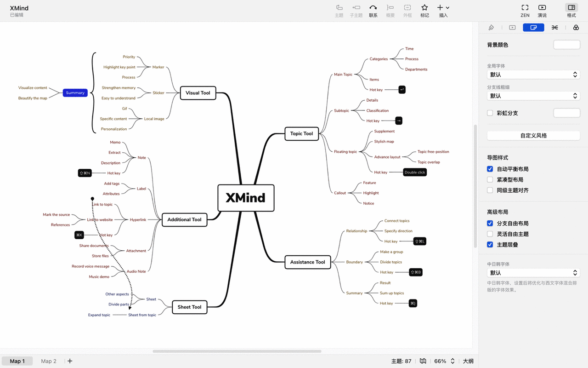Open the 大纲 outline view button
This screenshot has height=368, width=588.
[x=468, y=361]
